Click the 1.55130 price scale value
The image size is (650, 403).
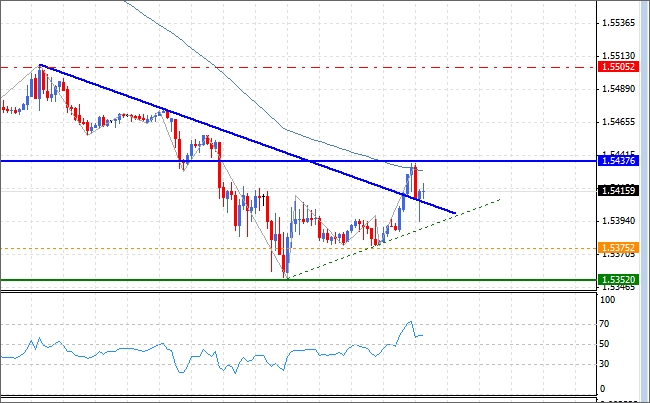618,56
